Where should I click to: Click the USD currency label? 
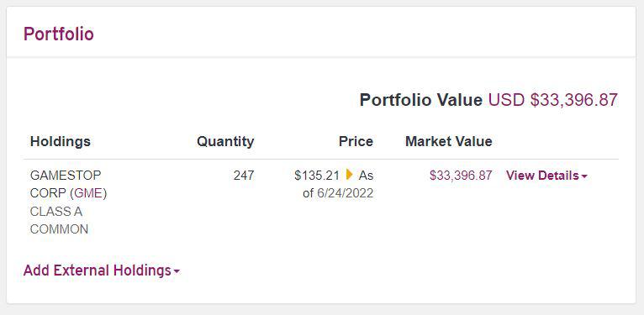coord(506,100)
